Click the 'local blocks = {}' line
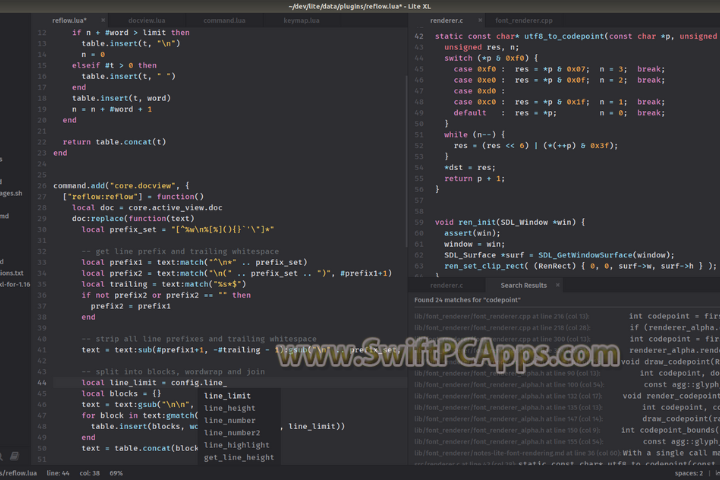720x480 pixels. point(121,394)
